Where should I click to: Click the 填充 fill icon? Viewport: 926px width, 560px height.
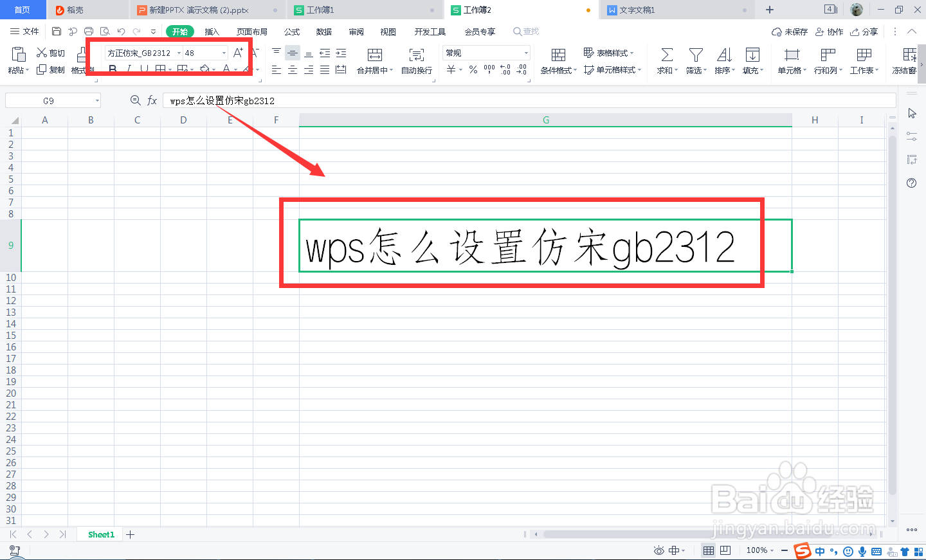pos(752,55)
